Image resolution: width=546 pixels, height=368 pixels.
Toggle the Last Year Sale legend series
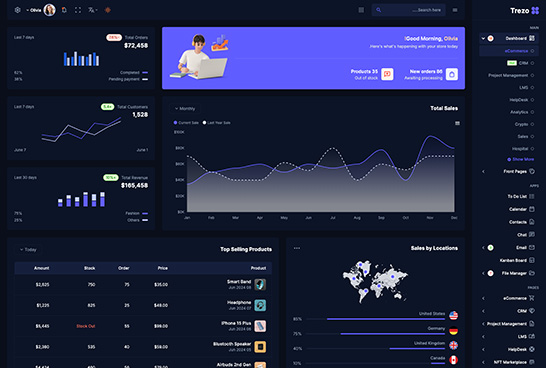point(216,123)
